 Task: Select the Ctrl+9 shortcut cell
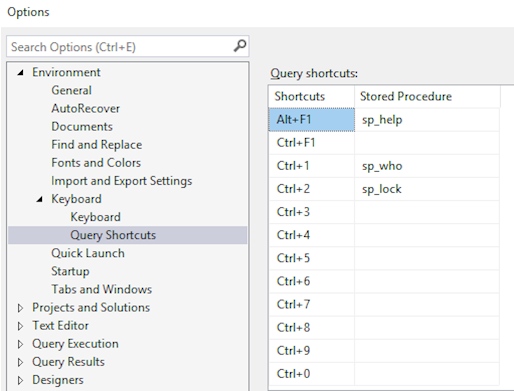coord(312,351)
